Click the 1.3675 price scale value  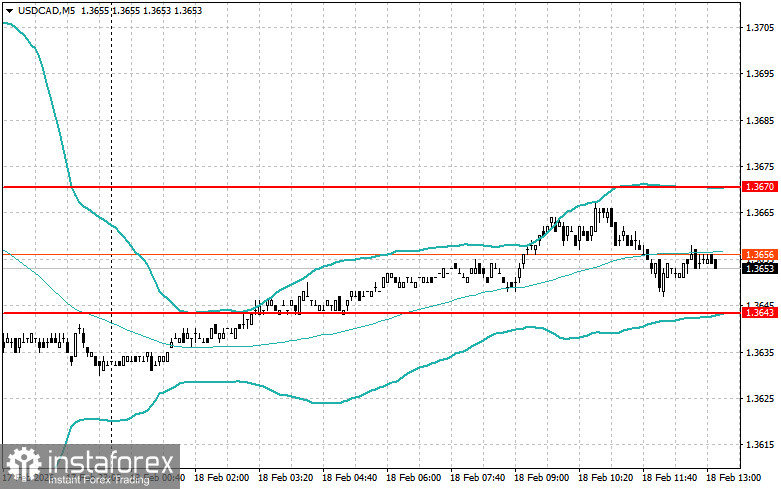coord(761,167)
